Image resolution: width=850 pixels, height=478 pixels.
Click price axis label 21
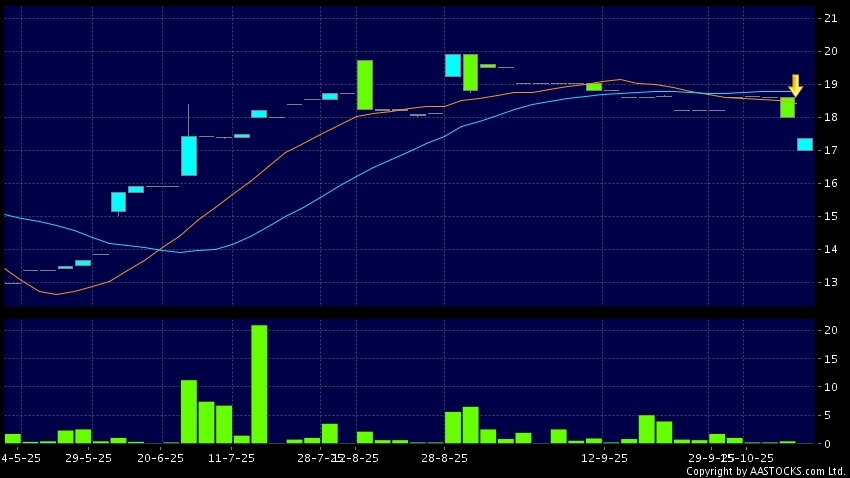click(x=830, y=18)
